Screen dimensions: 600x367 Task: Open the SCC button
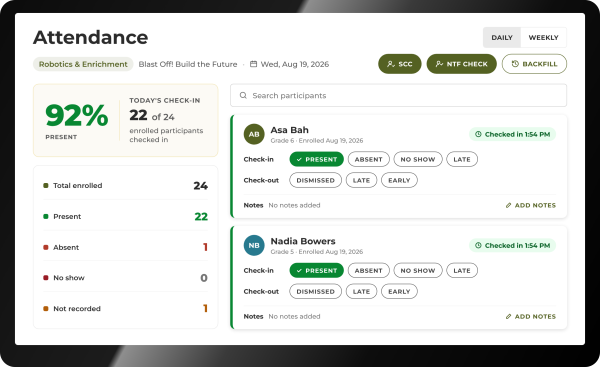tap(399, 64)
